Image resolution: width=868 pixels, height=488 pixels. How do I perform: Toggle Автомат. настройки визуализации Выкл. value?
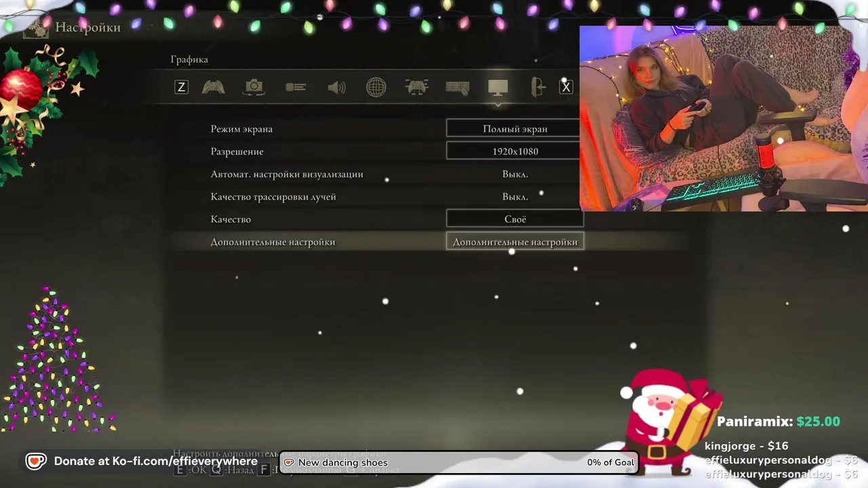click(x=515, y=174)
